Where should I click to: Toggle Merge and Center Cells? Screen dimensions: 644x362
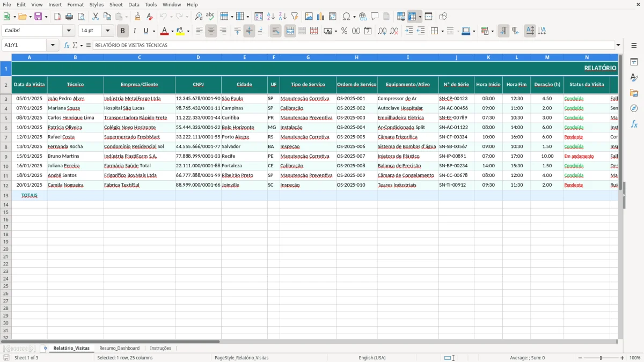coord(290,31)
